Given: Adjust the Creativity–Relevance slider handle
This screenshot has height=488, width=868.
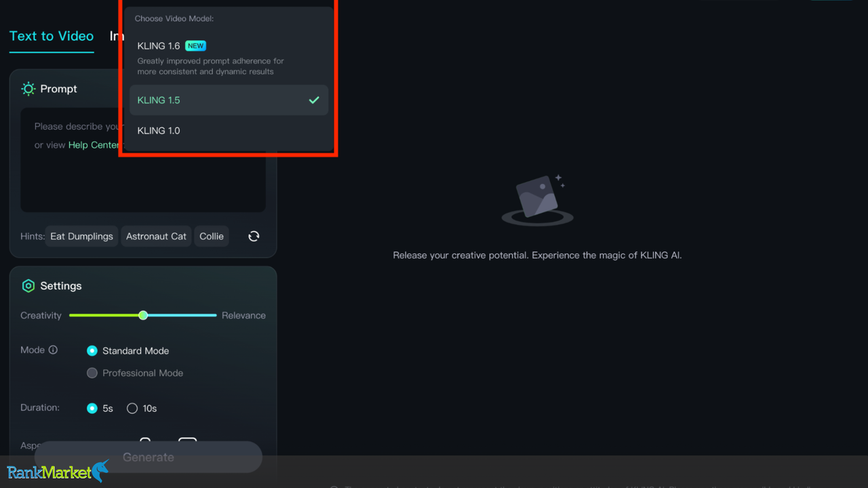Looking at the screenshot, I should click(x=143, y=315).
